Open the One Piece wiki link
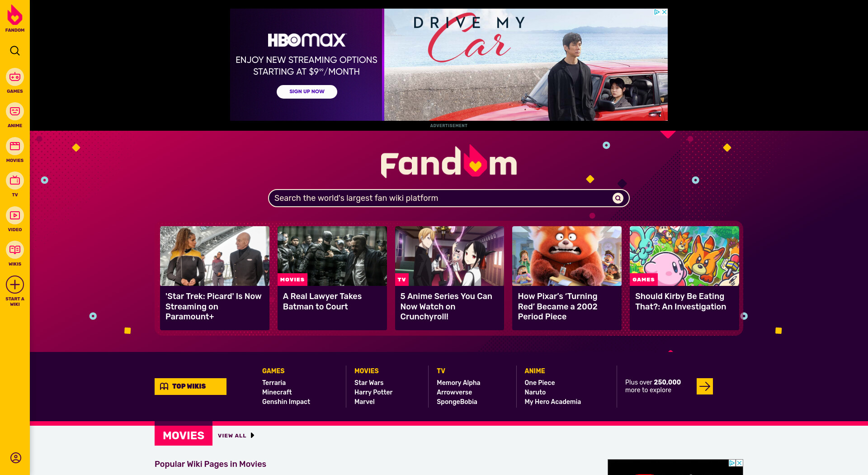This screenshot has width=868, height=475. point(539,383)
